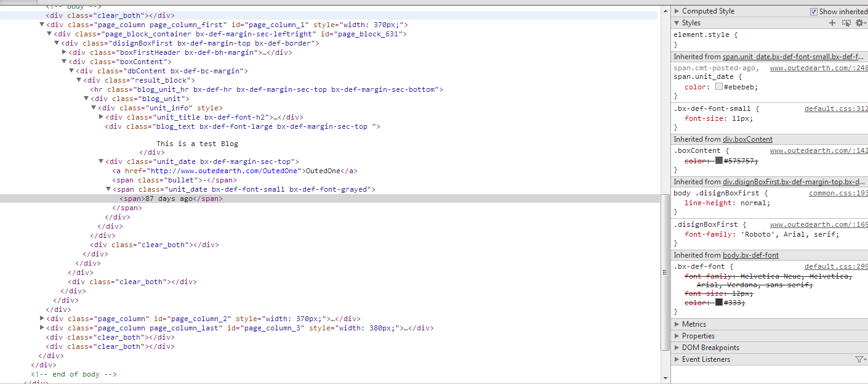Click the #575757 color swatch
Viewport: 868px width, 384px height.
pyautogui.click(x=718, y=161)
